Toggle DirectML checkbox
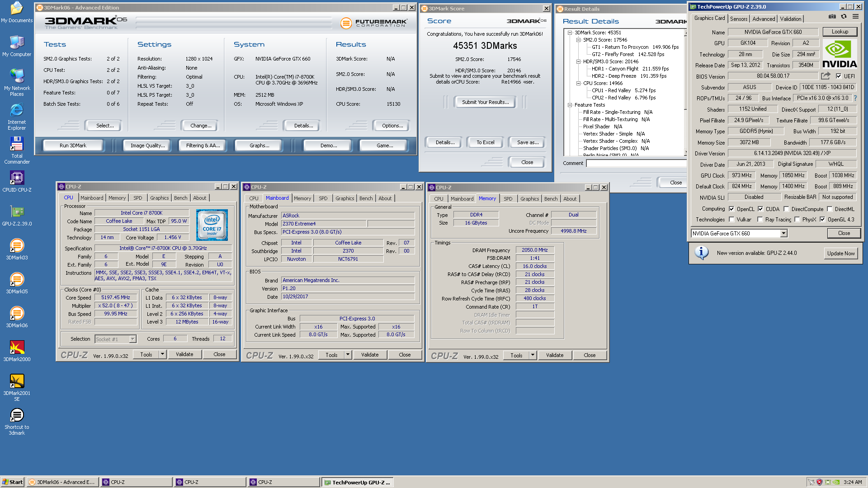 pyautogui.click(x=830, y=209)
